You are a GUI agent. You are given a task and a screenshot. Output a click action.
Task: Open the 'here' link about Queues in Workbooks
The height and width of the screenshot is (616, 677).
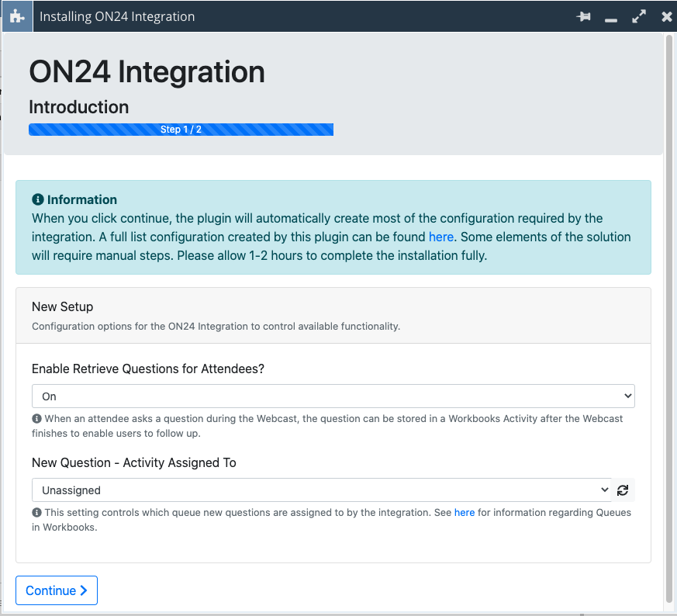465,512
